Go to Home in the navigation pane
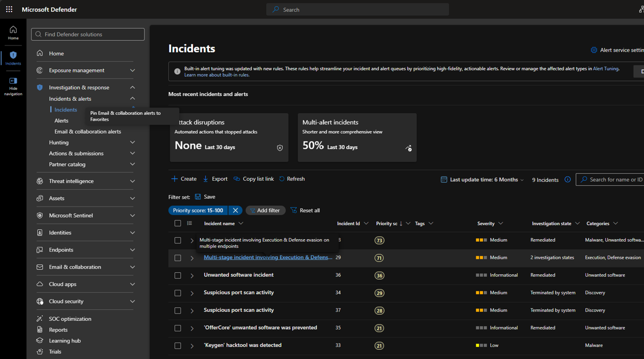 [x=56, y=53]
